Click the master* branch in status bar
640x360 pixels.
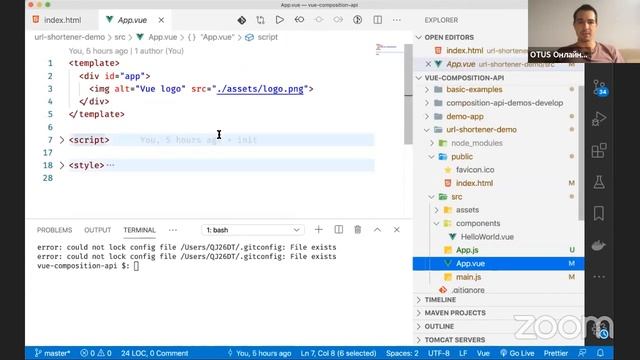pos(52,353)
